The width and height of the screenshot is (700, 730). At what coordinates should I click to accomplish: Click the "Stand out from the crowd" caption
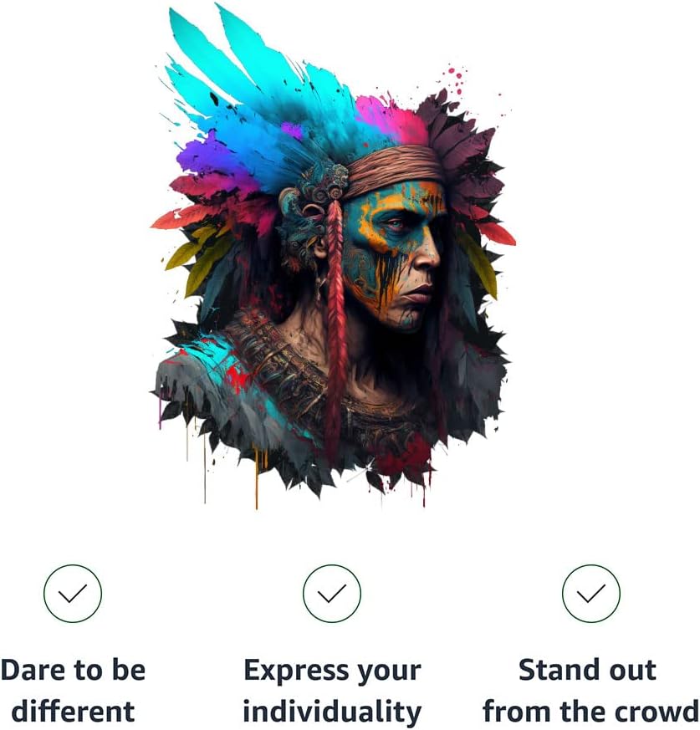[590, 690]
